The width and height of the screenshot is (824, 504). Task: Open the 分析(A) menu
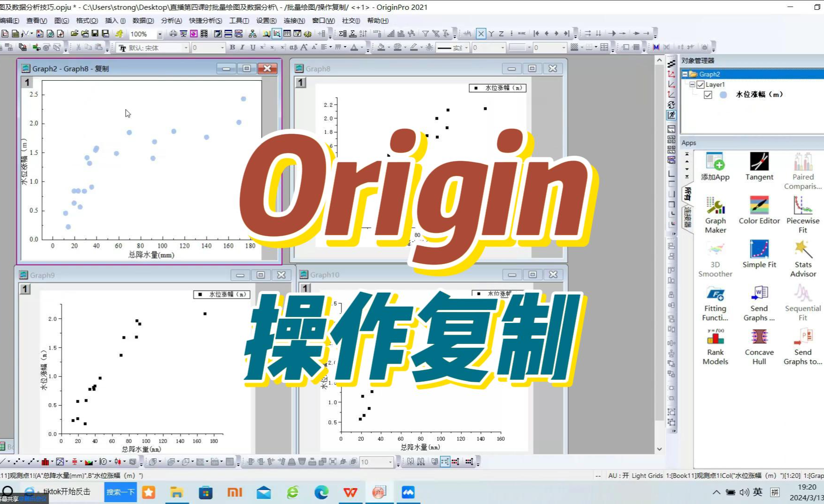pos(171,21)
